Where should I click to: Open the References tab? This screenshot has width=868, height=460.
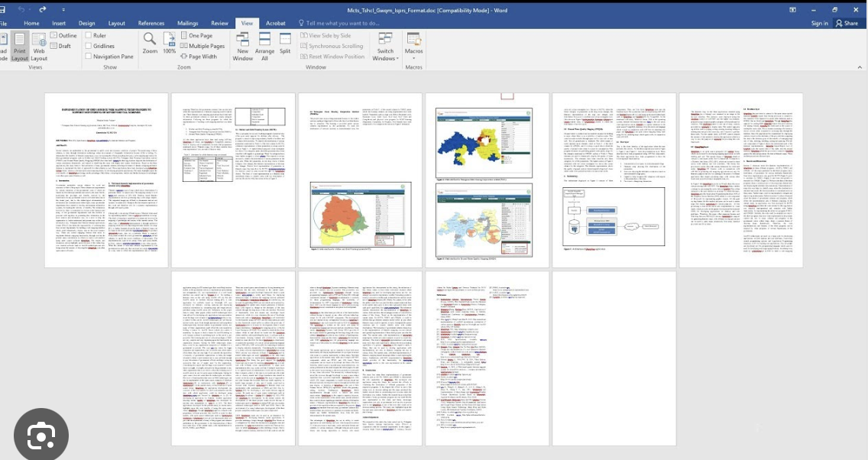(x=151, y=23)
